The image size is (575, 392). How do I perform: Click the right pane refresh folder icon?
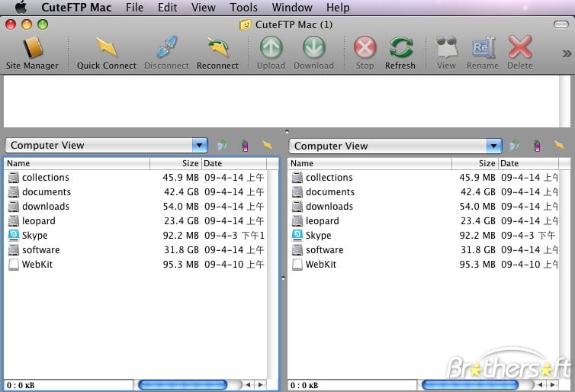[x=514, y=146]
